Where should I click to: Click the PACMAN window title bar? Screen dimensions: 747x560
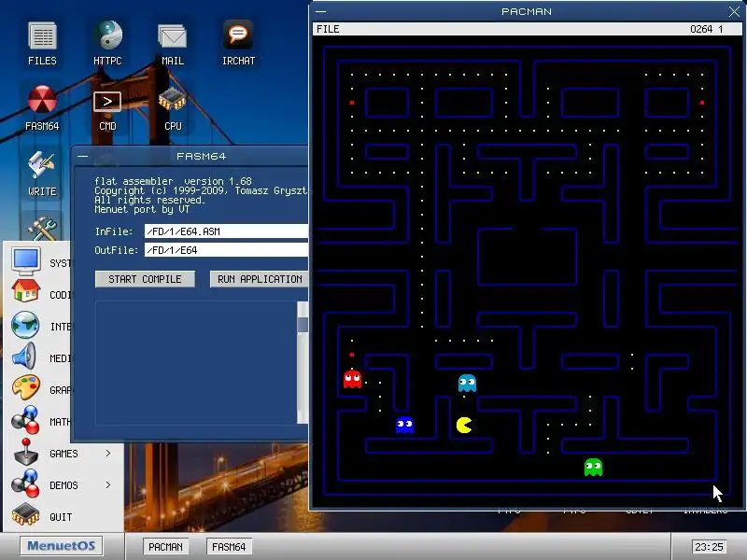pos(527,11)
